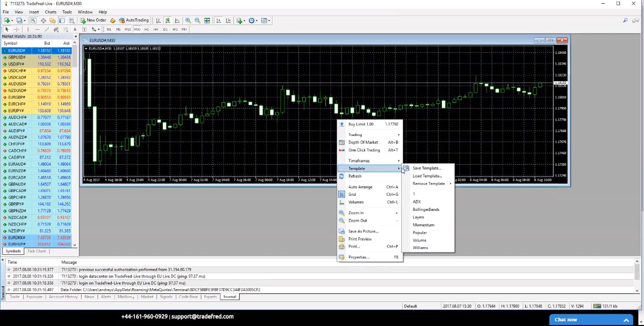Switch to the Tick Chart tab
Image resolution: width=644 pixels, height=326 pixels.
click(x=37, y=251)
